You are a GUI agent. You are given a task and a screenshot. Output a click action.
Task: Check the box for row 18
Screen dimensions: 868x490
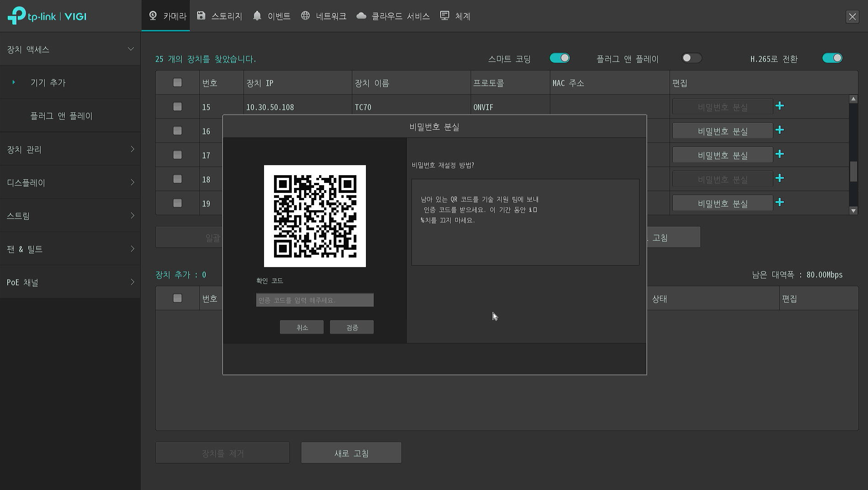click(178, 179)
